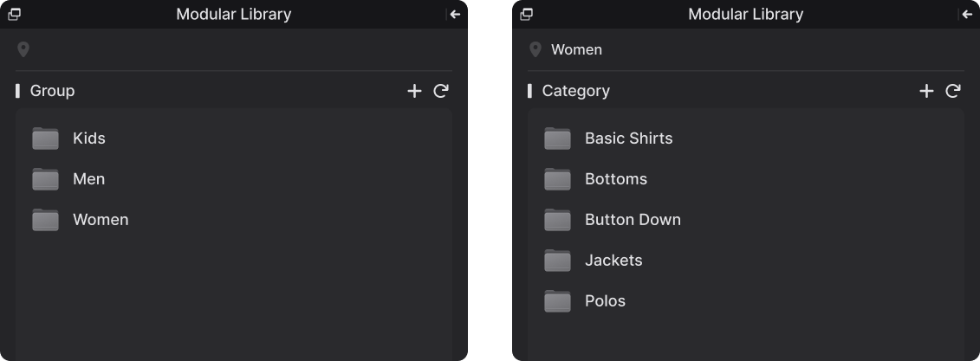Click the Women breadcrumb path label
Viewport: 980px width, 361px height.
[576, 49]
